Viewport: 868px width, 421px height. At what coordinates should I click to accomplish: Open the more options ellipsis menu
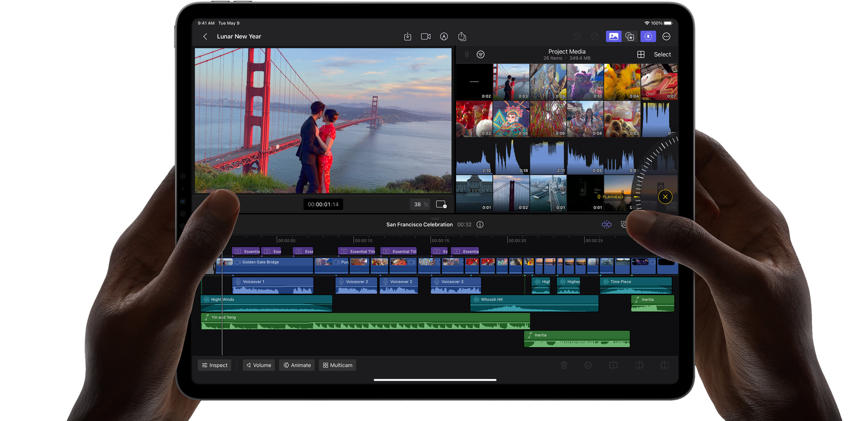tap(667, 36)
